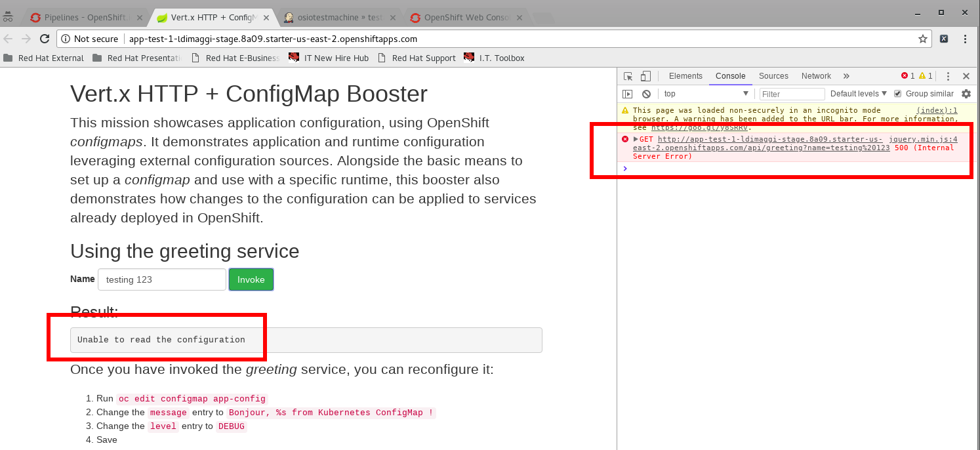Open Red Hat Presentations bookmarks folder
The width and height of the screenshot is (980, 450).
pos(136,58)
